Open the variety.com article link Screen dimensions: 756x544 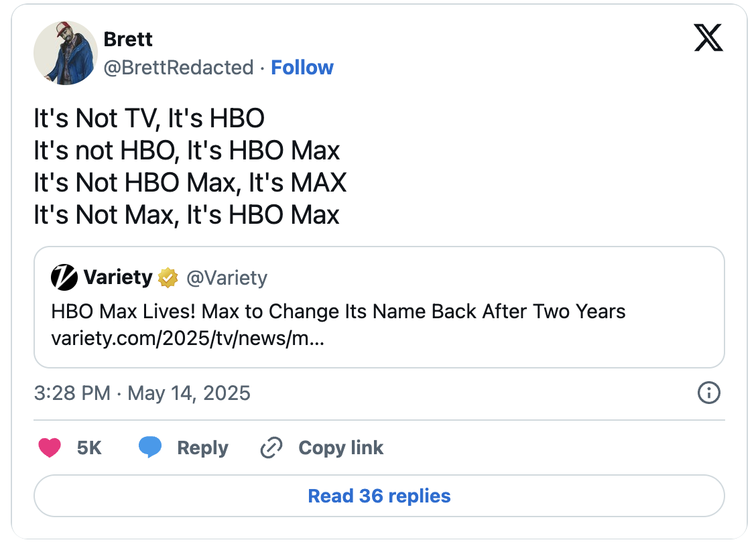click(x=188, y=339)
